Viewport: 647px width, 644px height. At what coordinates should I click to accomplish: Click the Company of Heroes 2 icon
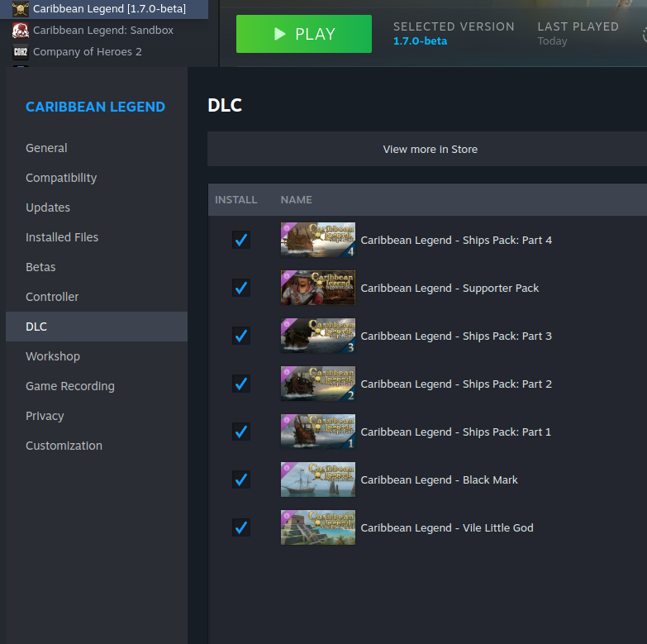(x=20, y=51)
